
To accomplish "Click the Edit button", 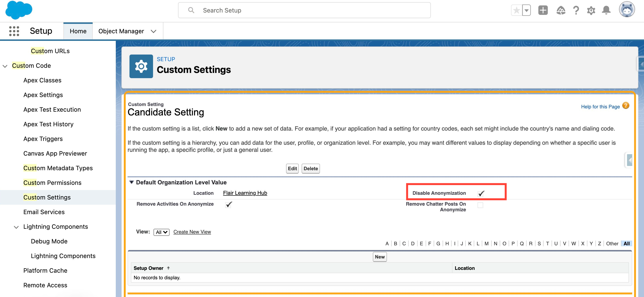I will pyautogui.click(x=292, y=168).
